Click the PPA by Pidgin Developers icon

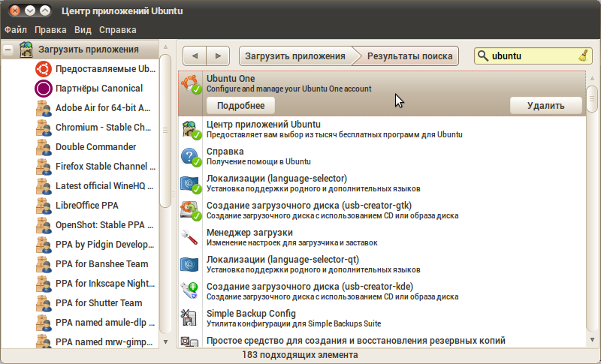point(44,245)
